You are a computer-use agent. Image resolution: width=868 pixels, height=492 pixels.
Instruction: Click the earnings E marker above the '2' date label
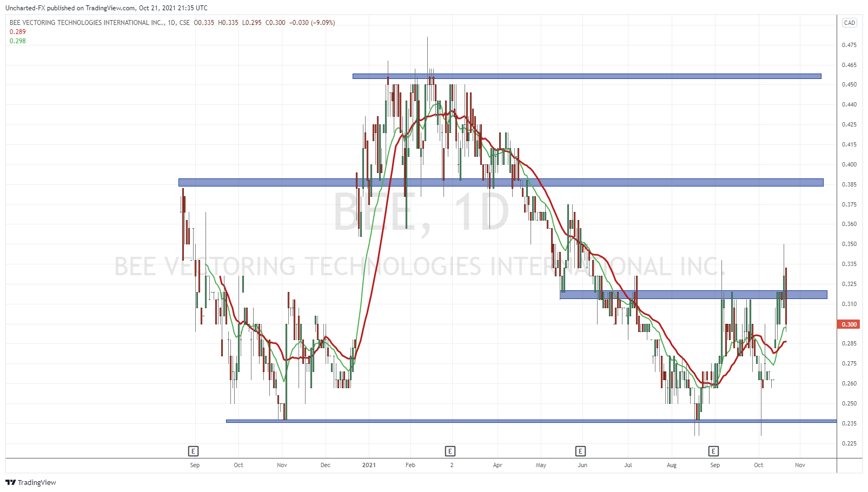tap(450, 451)
